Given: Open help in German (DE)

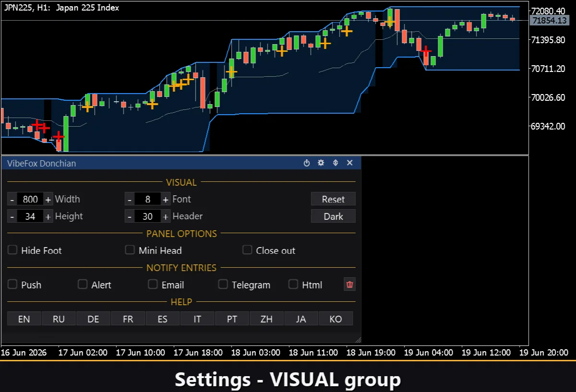Looking at the screenshot, I should [x=93, y=319].
